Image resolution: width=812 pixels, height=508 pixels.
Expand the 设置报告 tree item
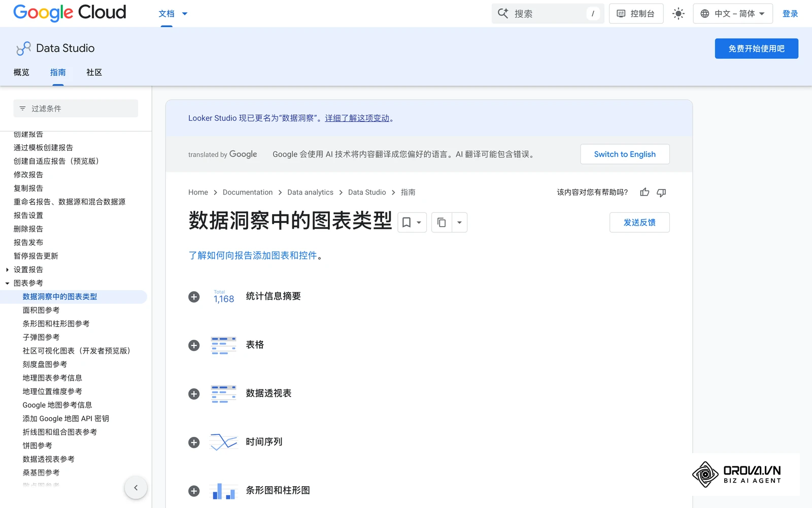[x=7, y=270]
